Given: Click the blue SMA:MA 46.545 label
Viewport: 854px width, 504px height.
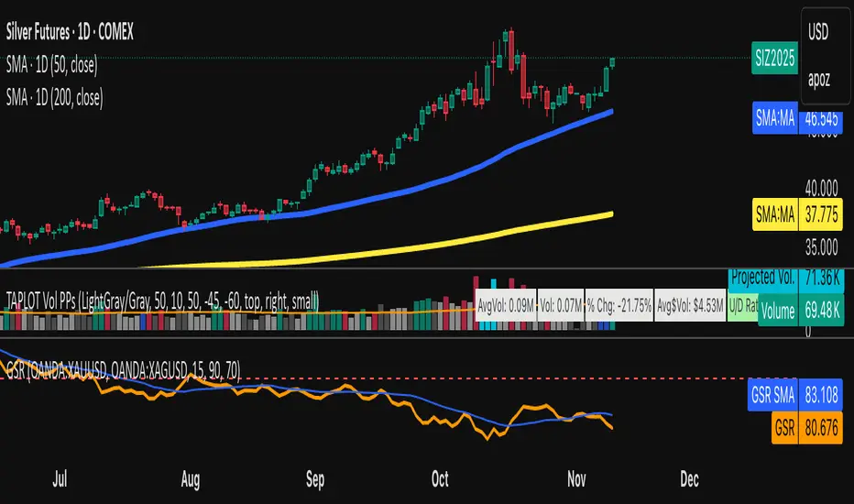Looking at the screenshot, I should pos(798,117).
